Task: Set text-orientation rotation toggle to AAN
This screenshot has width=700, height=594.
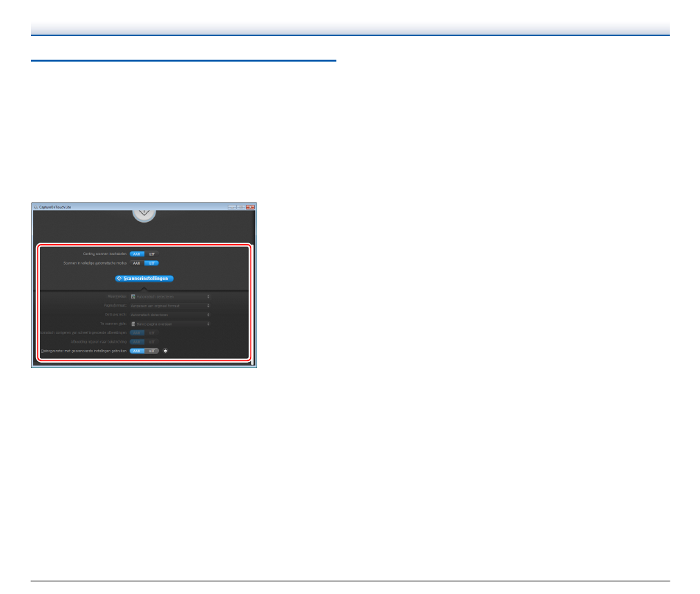Action: click(136, 342)
